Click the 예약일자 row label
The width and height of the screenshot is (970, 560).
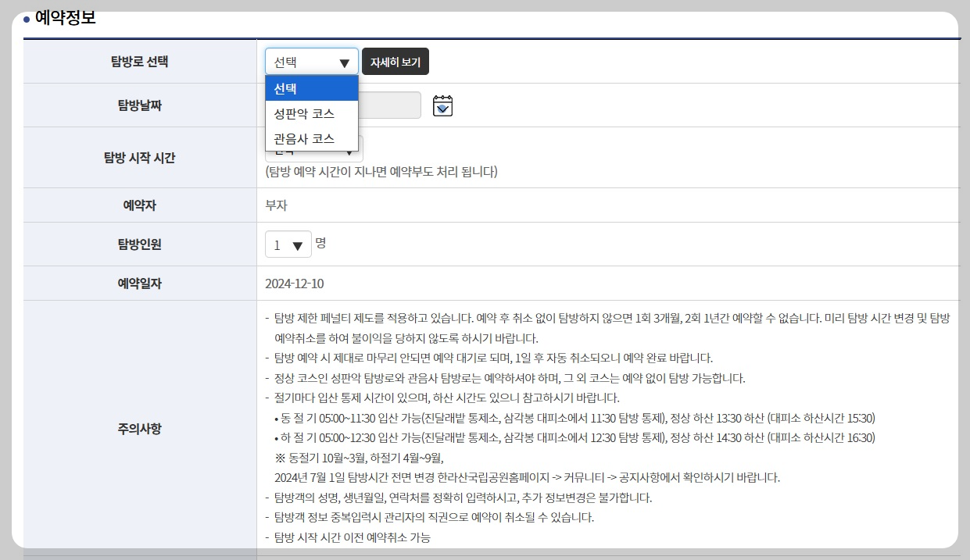point(139,283)
